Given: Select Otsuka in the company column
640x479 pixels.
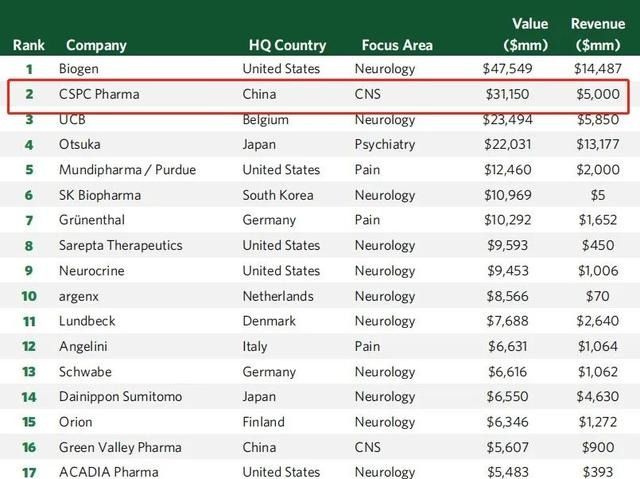Looking at the screenshot, I should (80, 144).
